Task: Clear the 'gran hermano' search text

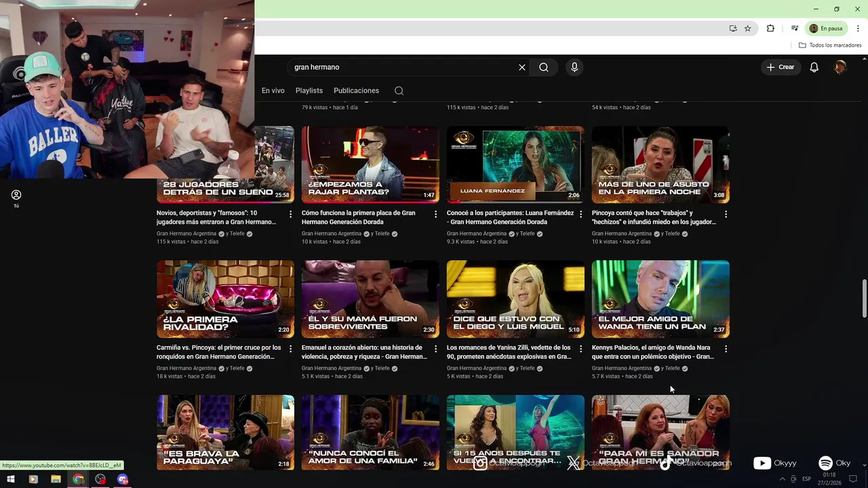Action: (x=522, y=67)
